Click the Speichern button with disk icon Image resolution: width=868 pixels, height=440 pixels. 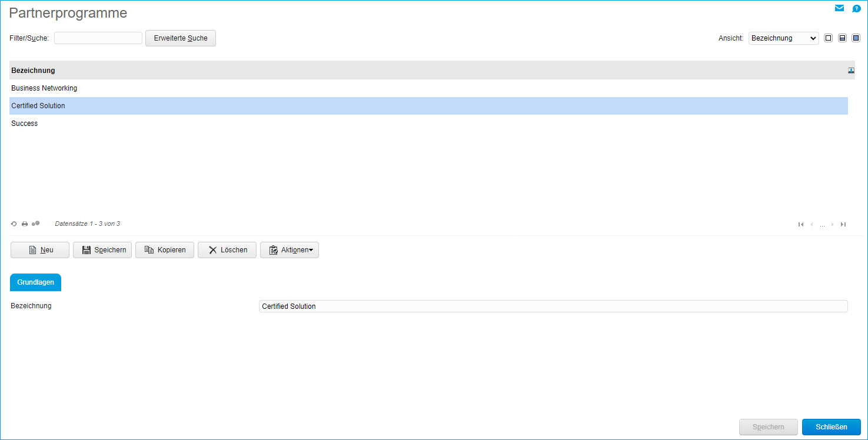point(102,250)
